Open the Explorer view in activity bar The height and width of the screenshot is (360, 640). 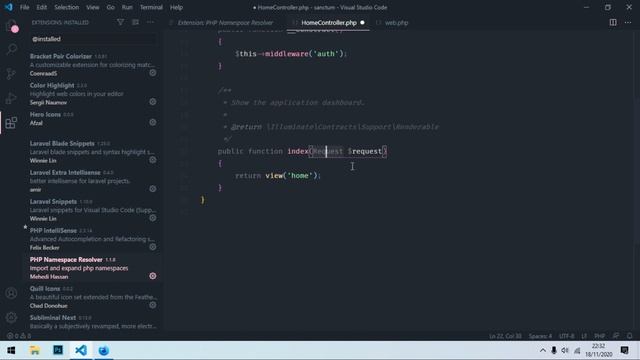(11, 27)
